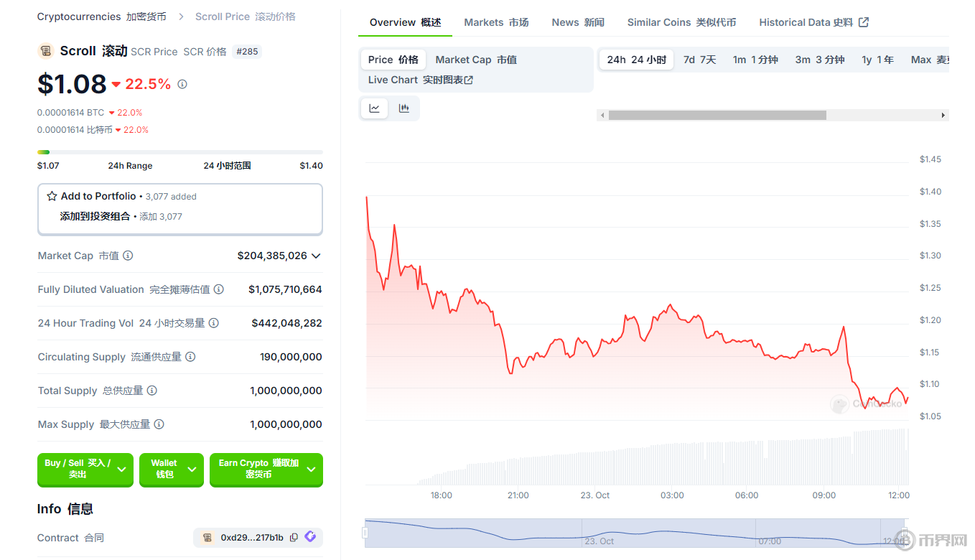Screen dimensions: 975x560
Task: Expand the Market Cap value chevron
Action: coord(316,256)
